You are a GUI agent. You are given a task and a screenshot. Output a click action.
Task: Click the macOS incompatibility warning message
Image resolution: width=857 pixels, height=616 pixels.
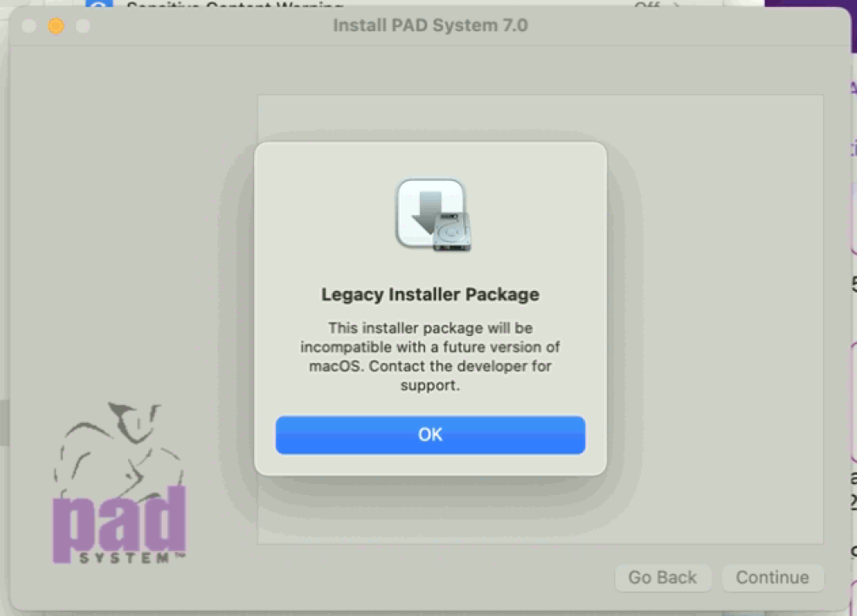(430, 356)
